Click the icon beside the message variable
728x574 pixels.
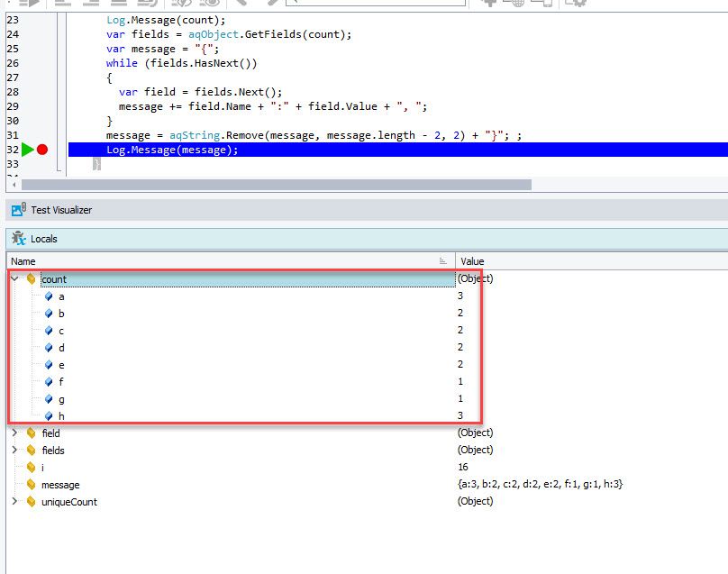pos(32,485)
